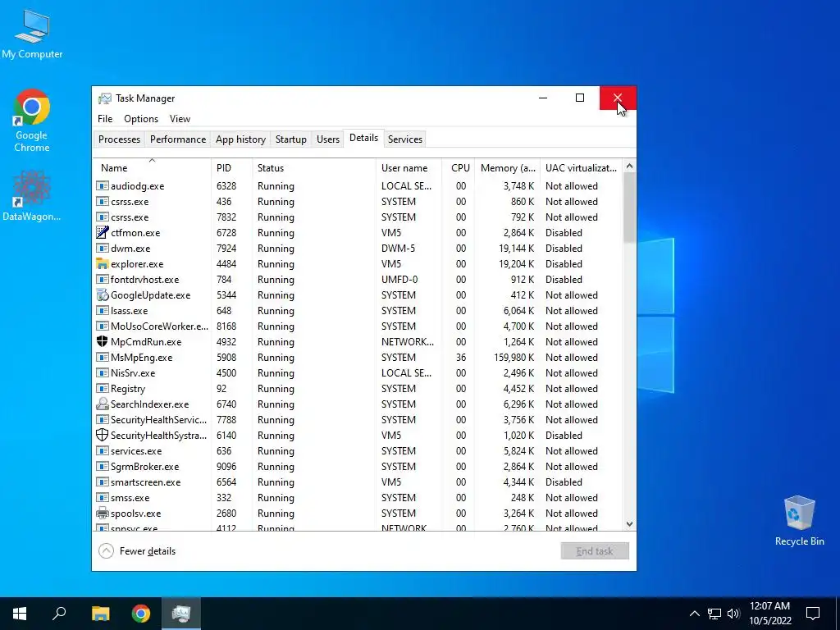Select the lsass.exe row
Image resolution: width=840 pixels, height=630 pixels.
pyautogui.click(x=358, y=311)
